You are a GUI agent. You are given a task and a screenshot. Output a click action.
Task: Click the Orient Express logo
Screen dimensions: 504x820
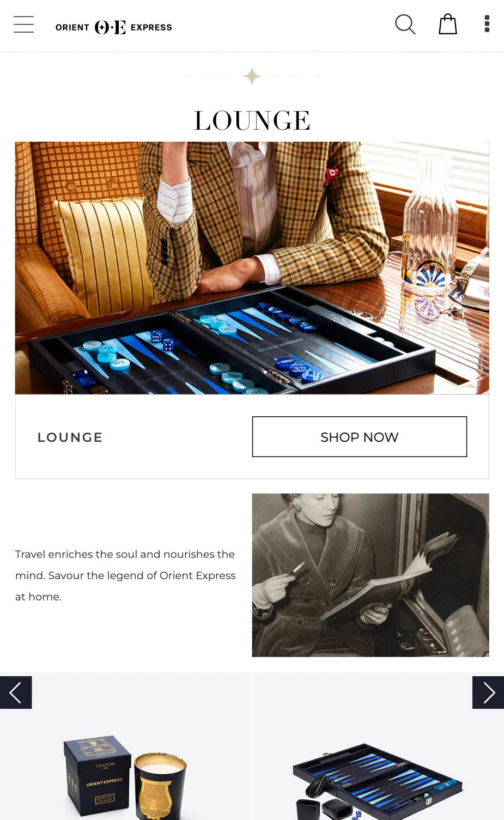point(114,27)
